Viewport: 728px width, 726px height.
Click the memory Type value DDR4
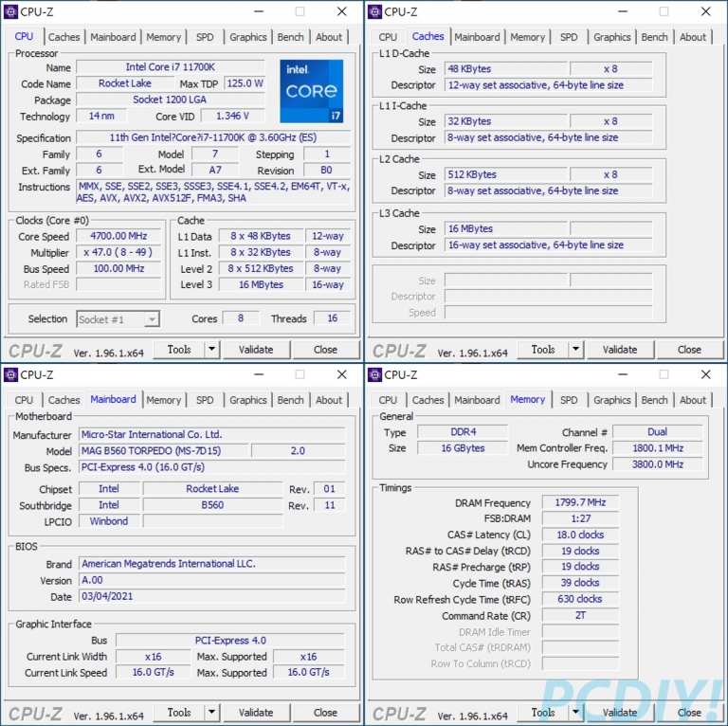tap(463, 432)
